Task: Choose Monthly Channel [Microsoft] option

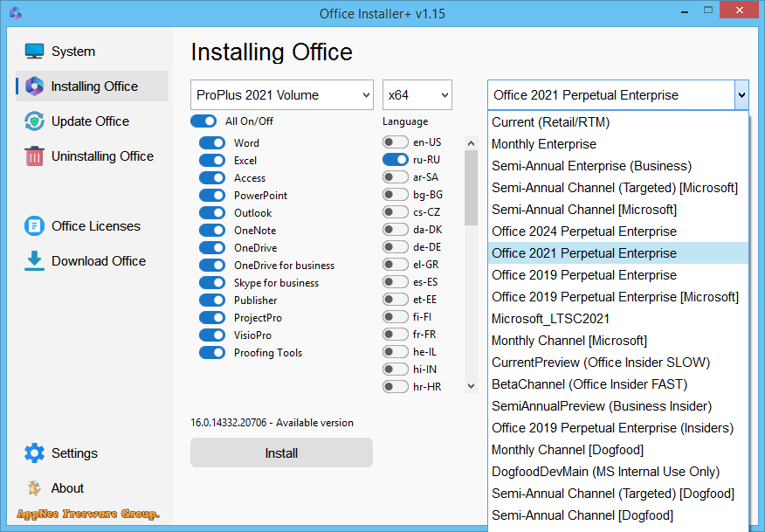Action: pos(617,341)
